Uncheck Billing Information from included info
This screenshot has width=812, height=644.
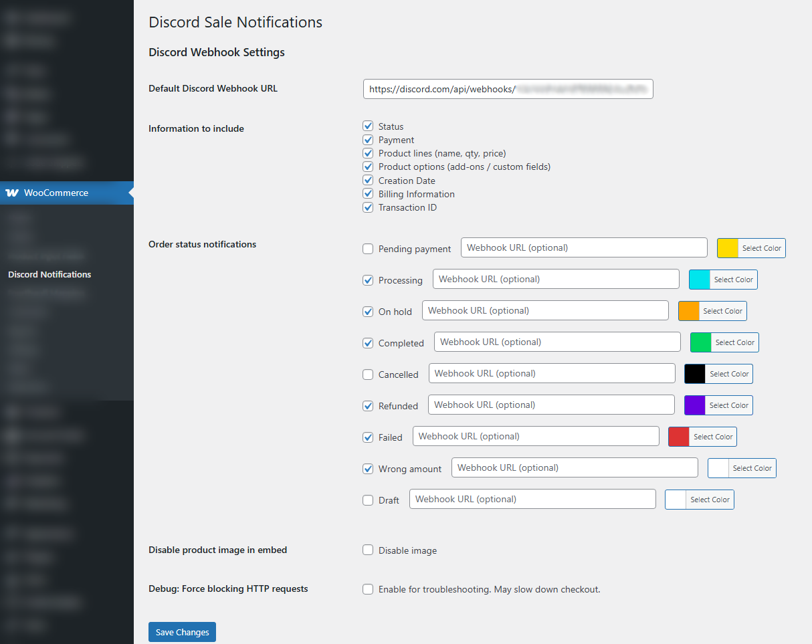click(x=368, y=194)
